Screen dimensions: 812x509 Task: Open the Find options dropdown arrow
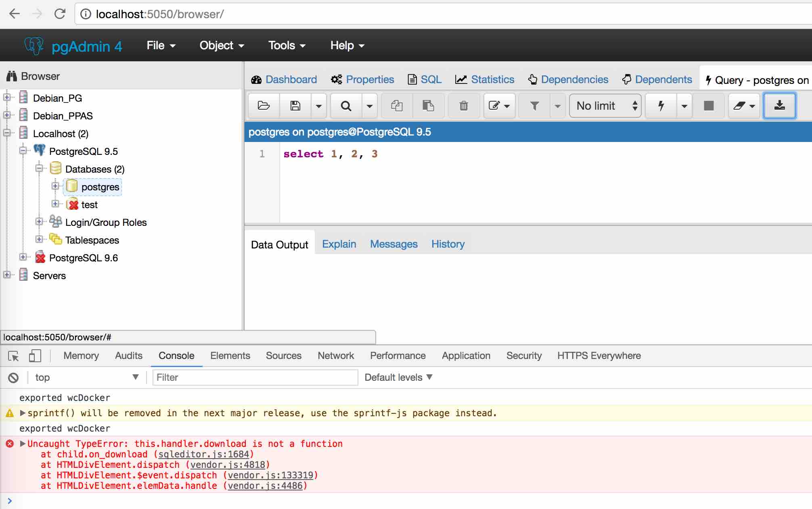369,106
